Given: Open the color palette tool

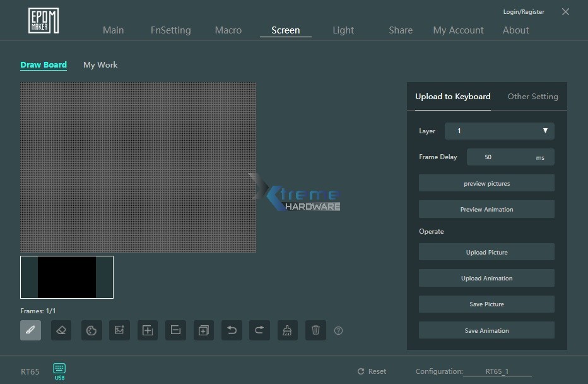Looking at the screenshot, I should point(91,330).
